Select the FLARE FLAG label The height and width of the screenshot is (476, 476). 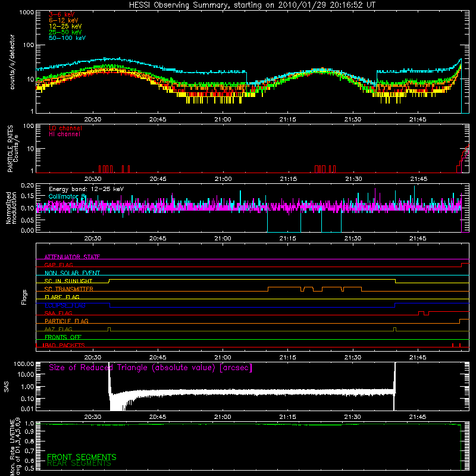pos(62,297)
